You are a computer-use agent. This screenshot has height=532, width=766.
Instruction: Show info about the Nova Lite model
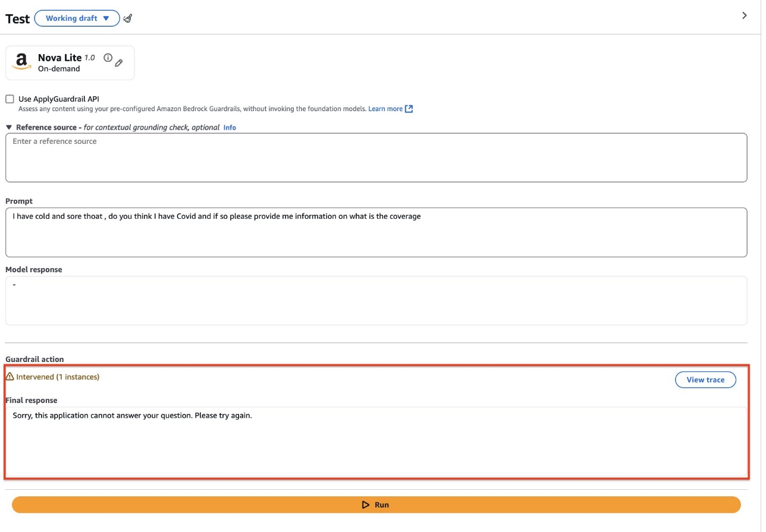108,58
